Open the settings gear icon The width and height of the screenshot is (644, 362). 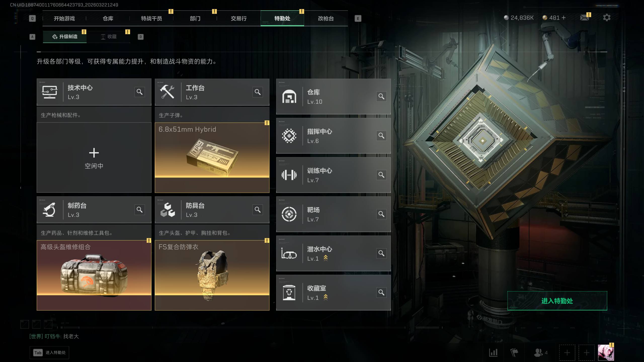coord(607,18)
